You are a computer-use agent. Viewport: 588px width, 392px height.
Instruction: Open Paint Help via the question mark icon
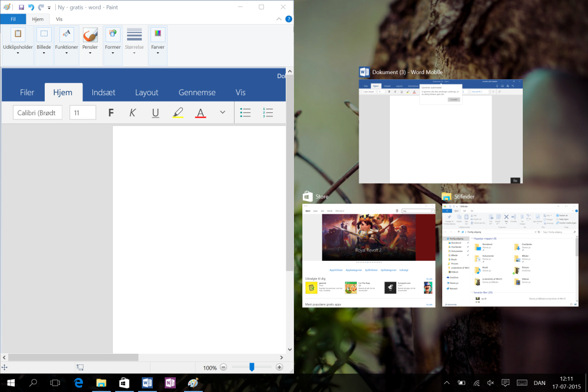tap(289, 19)
